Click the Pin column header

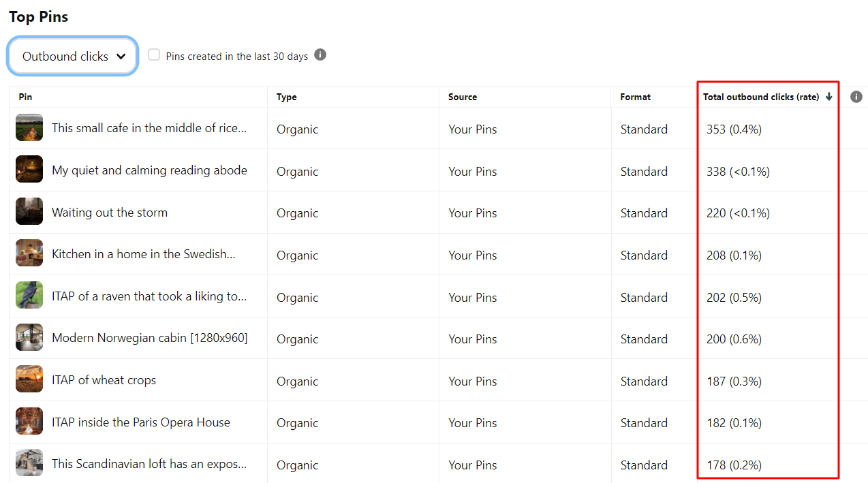(25, 97)
